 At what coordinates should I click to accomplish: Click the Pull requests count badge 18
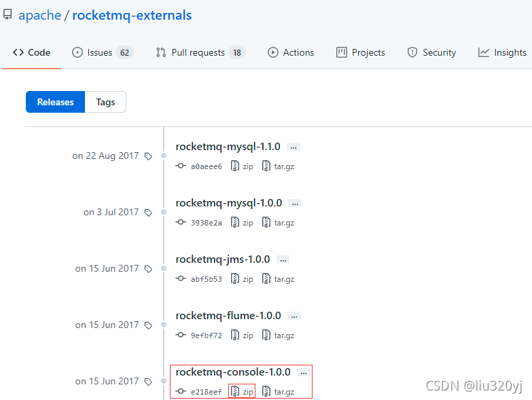point(237,52)
